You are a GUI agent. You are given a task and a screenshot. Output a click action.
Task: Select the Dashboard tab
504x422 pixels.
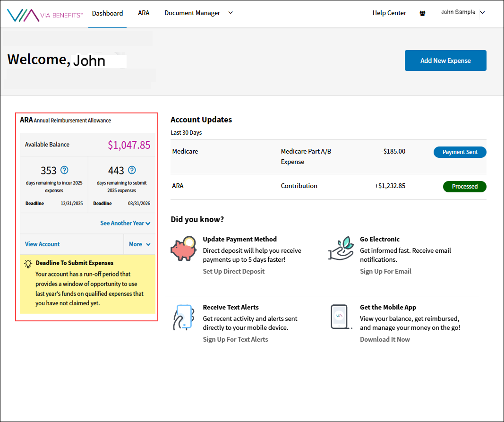[107, 13]
